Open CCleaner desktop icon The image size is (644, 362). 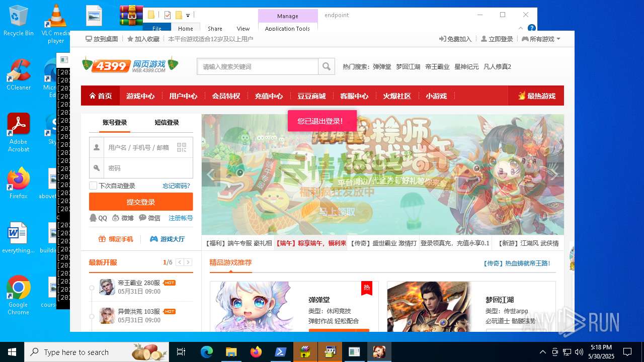click(18, 75)
